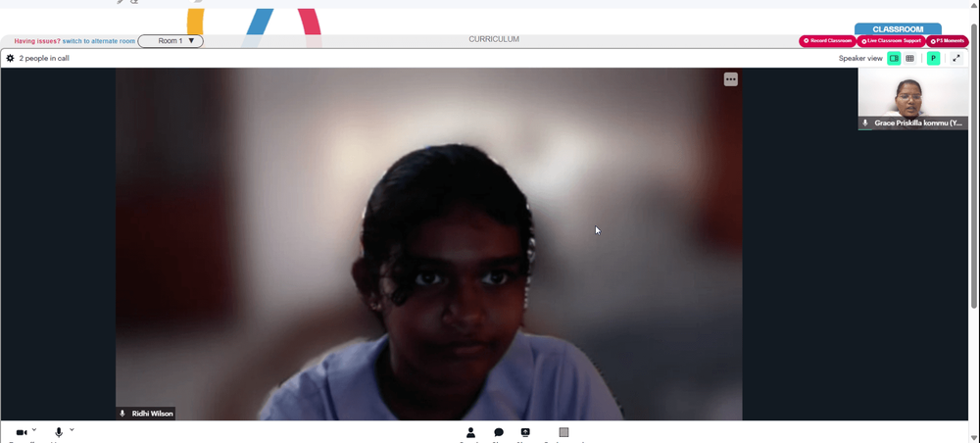Expand camera options chevron

[34, 430]
